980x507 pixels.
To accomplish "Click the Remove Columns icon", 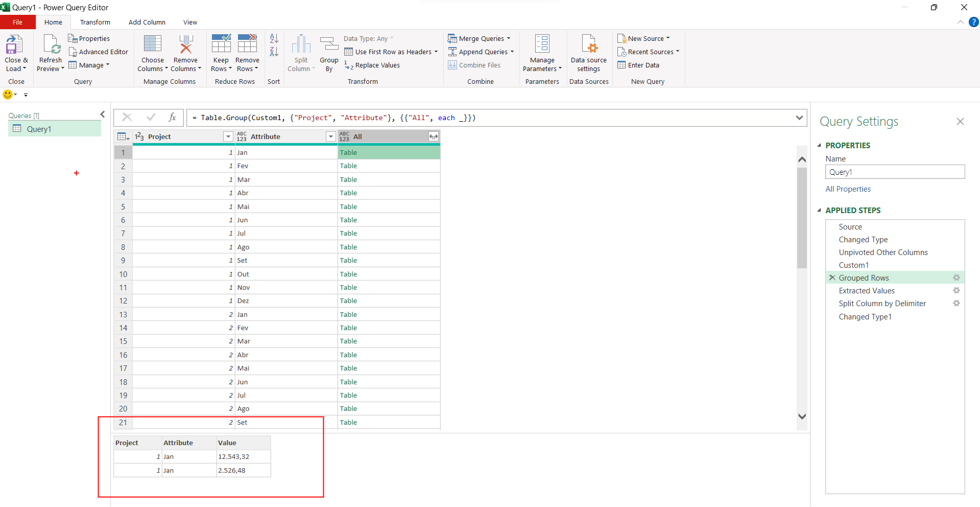I will click(186, 44).
